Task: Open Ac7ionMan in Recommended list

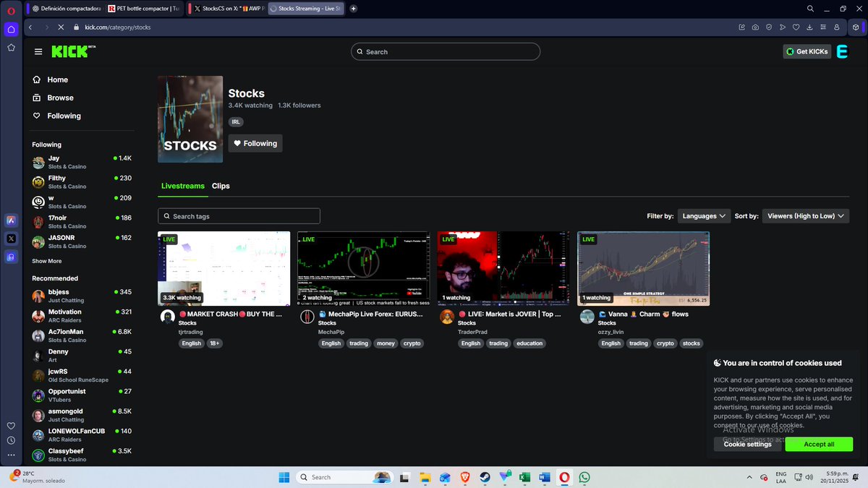Action: 82,335
